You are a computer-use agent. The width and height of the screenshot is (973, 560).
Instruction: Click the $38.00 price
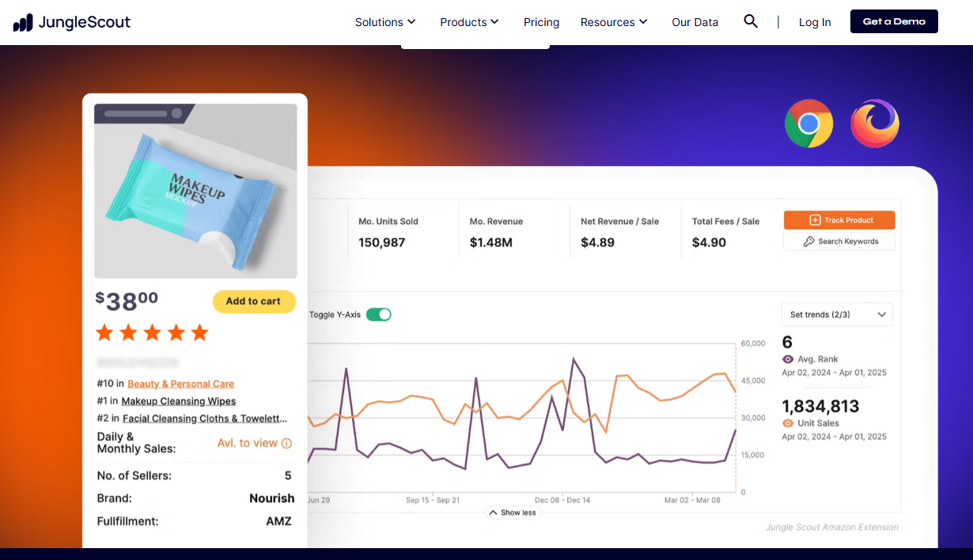[127, 301]
